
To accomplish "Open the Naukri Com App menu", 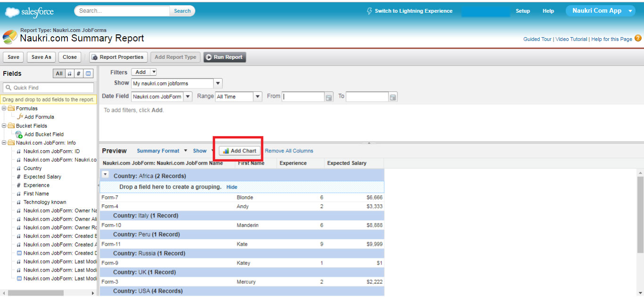I will (x=601, y=11).
